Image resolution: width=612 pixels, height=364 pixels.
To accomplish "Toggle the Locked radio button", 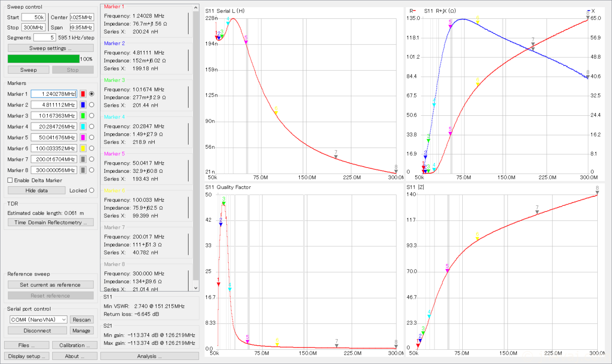I will [91, 190].
